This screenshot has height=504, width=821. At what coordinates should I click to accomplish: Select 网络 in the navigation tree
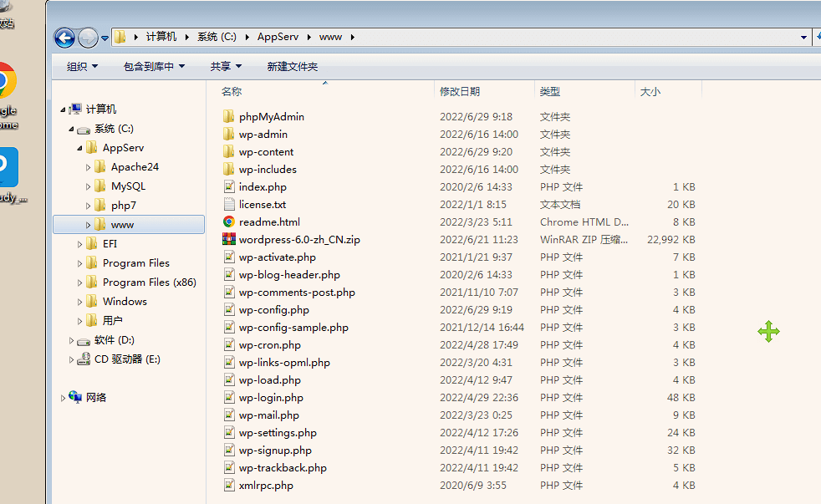pos(96,397)
